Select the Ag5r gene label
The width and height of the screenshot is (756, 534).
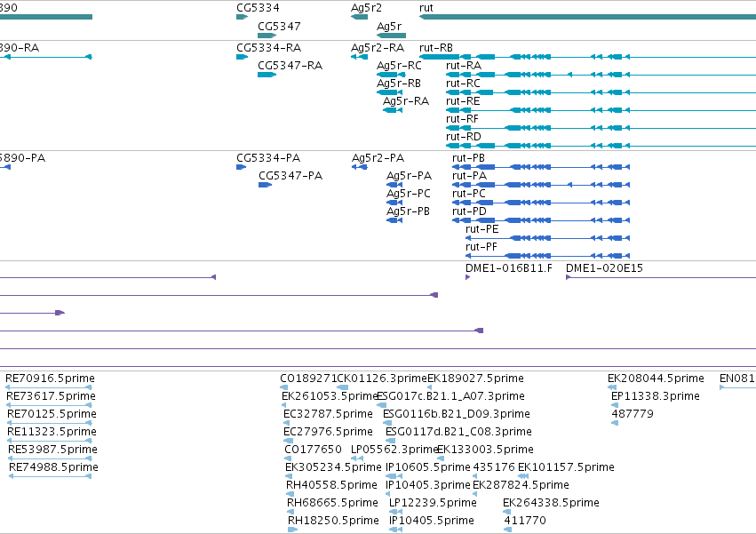tap(388, 26)
